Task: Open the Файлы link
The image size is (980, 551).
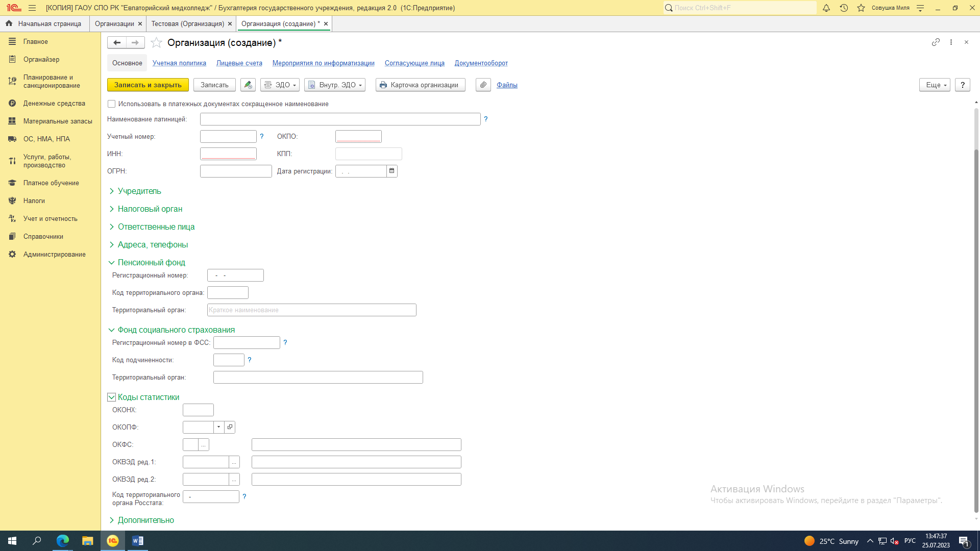Action: [x=507, y=85]
